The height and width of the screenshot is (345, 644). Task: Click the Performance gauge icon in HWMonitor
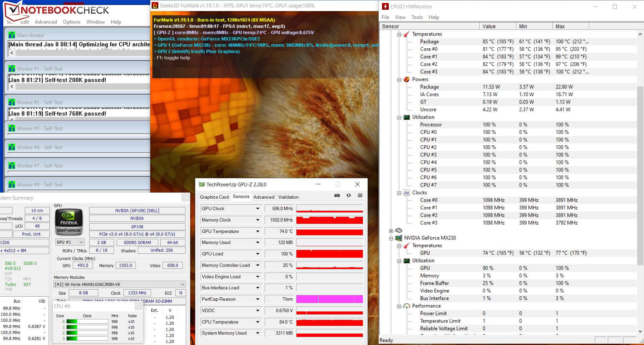[407, 306]
